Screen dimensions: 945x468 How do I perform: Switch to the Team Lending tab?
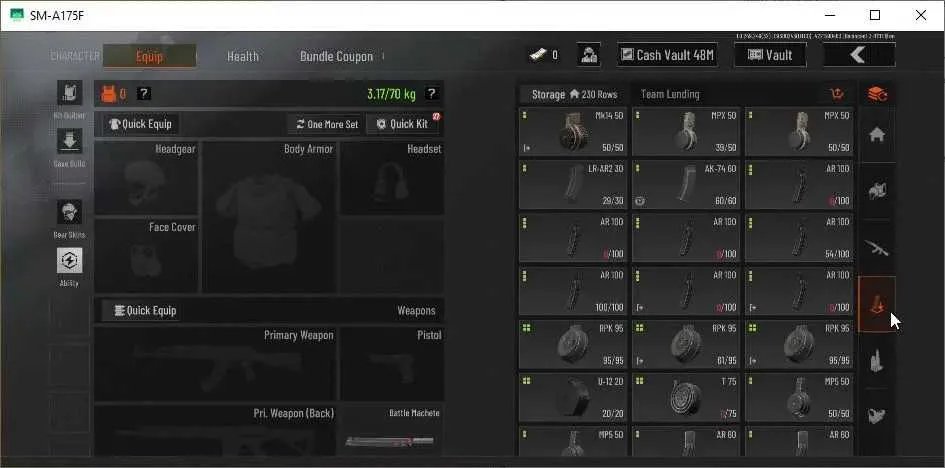[670, 94]
